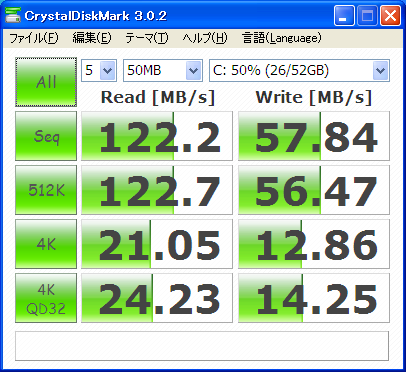Click the 4K QD32 write result 14.25
The width and height of the screenshot is (406, 372).
pyautogui.click(x=314, y=298)
